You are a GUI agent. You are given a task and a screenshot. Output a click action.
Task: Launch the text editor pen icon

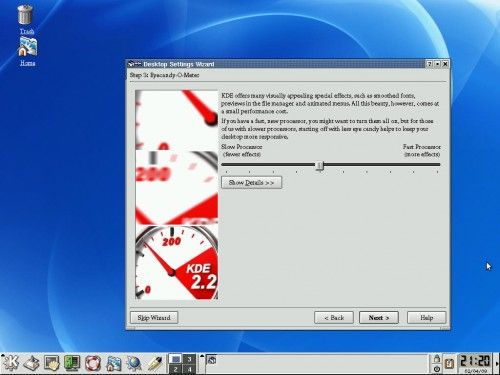154,363
